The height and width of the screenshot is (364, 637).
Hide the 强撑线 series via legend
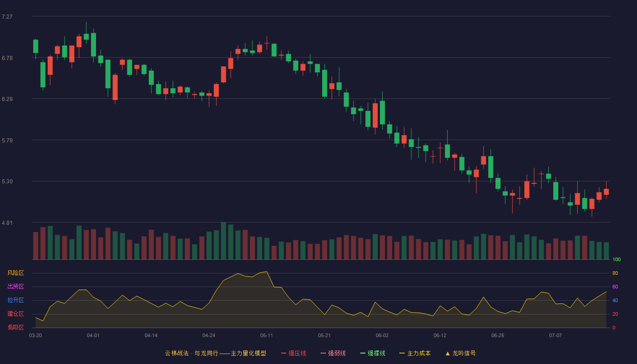tap(373, 353)
